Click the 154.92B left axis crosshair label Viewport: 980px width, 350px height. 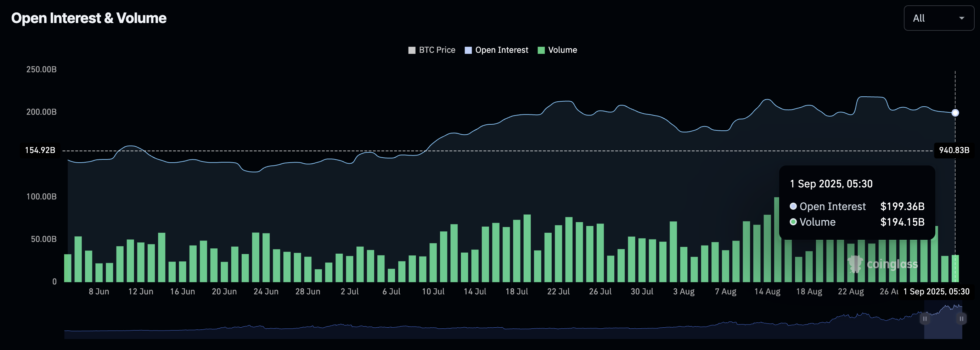(x=40, y=150)
